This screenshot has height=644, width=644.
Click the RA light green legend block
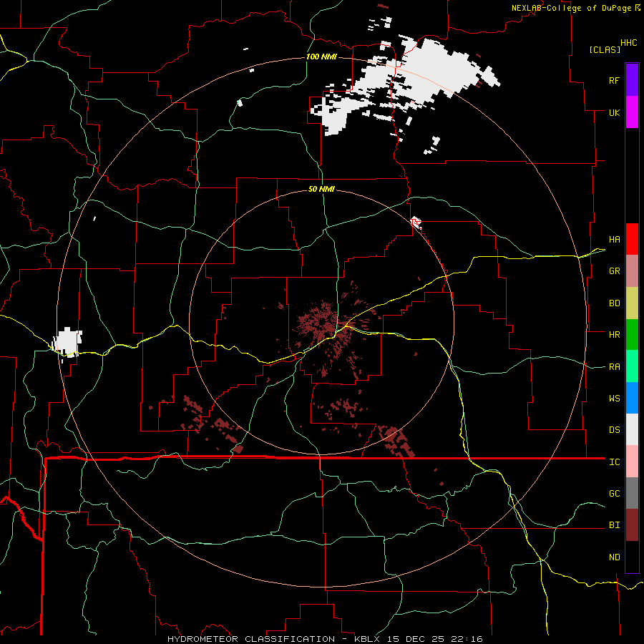(632, 366)
